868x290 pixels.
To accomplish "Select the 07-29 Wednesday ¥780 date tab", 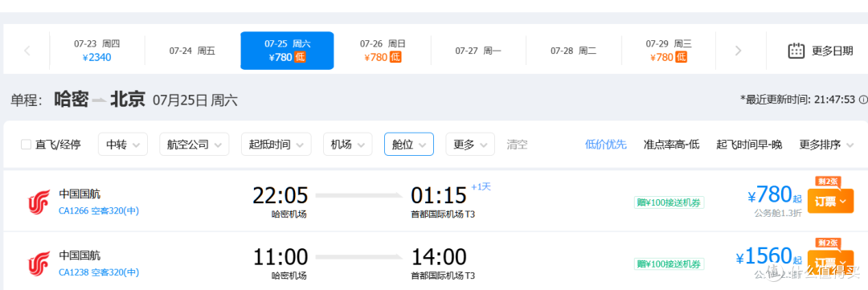I will [x=669, y=51].
